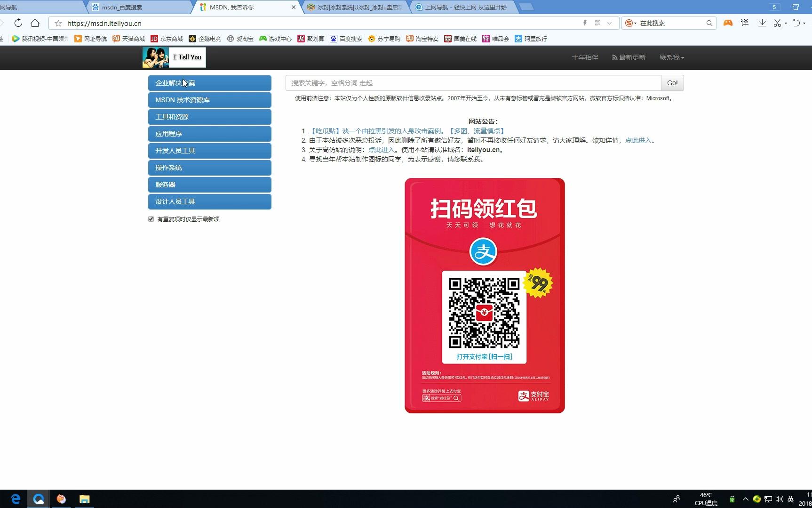Viewport: 812px width, 508px height.
Task: Expand the 操作系统 category
Action: 210,168
